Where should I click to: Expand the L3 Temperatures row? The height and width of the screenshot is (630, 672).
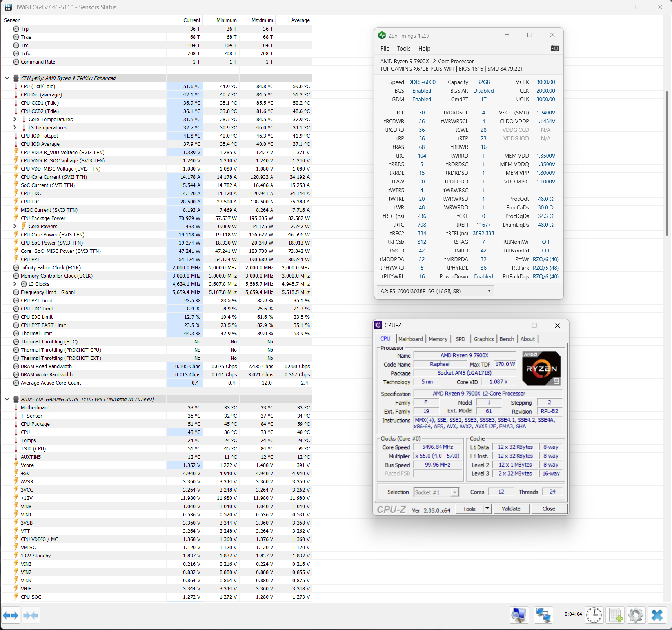click(x=15, y=128)
